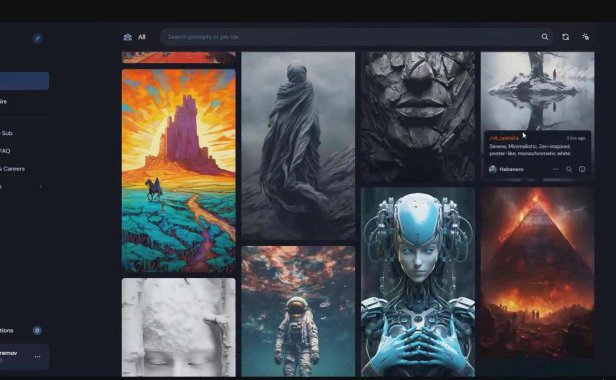Open the cracked stone face image

[418, 117]
